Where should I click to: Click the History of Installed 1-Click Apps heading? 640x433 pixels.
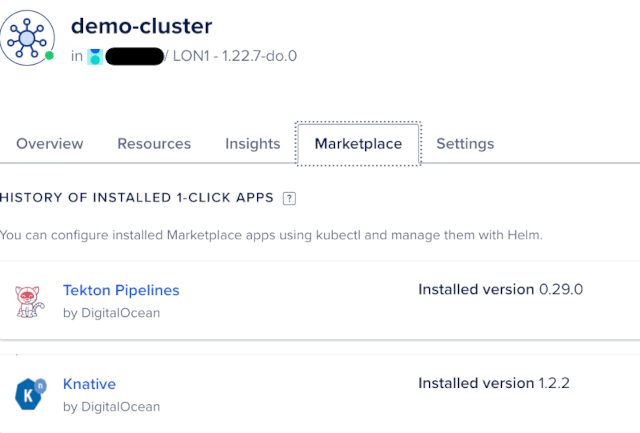coord(137,198)
